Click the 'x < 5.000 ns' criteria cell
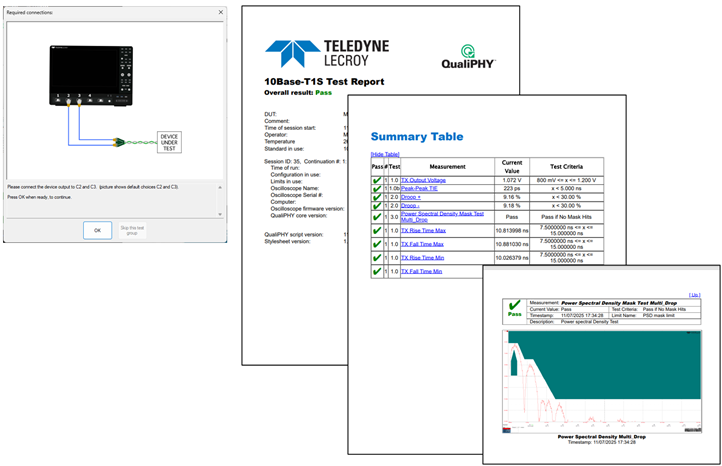The height and width of the screenshot is (466, 722). (566, 188)
